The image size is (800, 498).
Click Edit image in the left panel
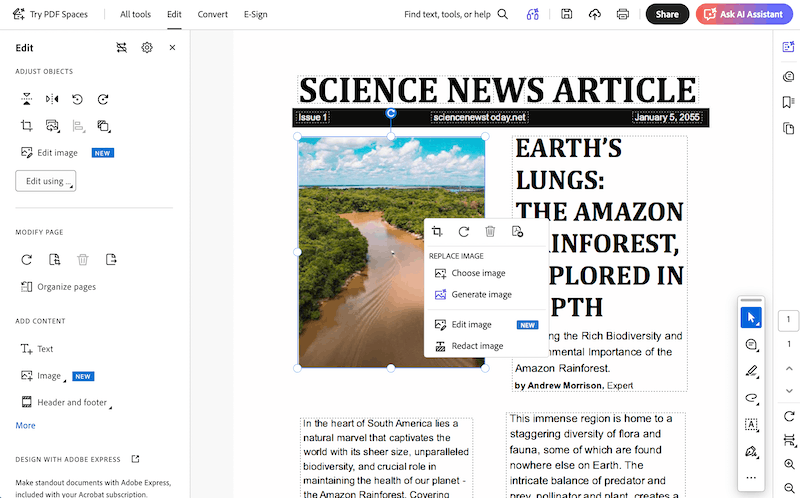click(49, 153)
